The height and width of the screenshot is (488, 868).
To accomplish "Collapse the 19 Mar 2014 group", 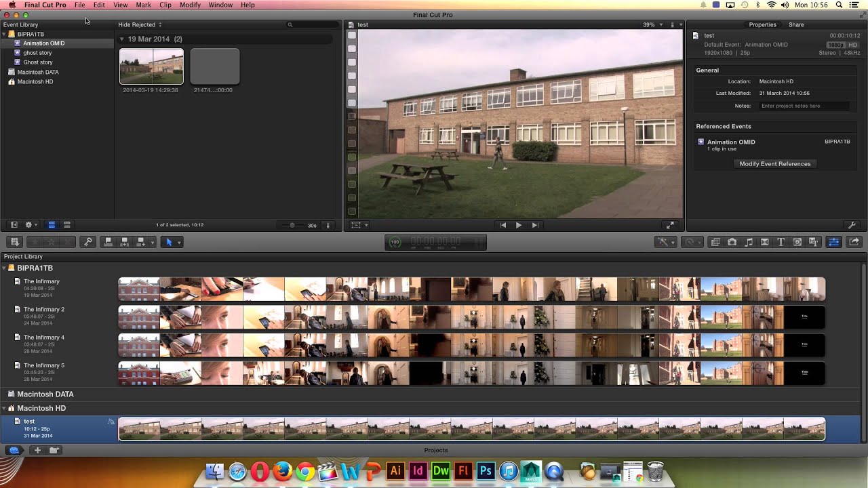I will pos(122,39).
